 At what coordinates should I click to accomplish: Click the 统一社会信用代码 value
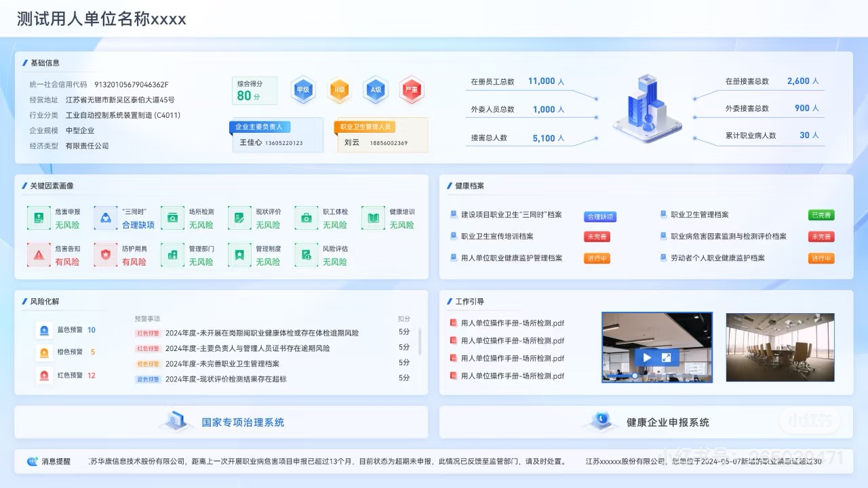[131, 85]
